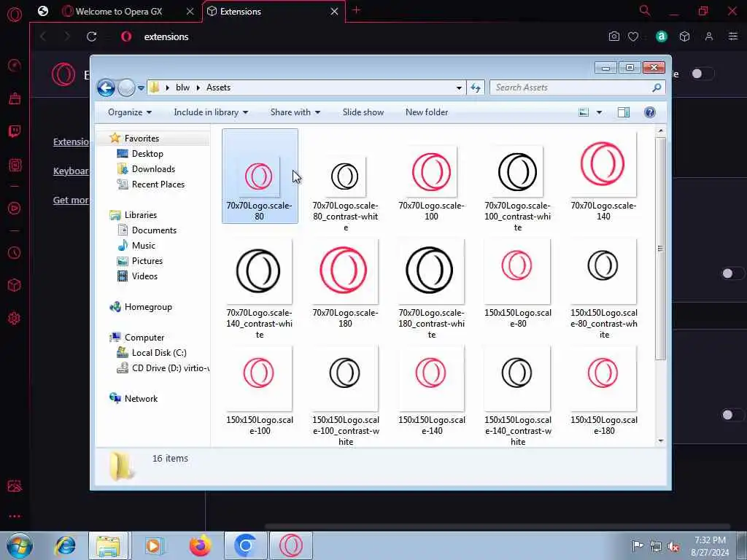Click the Get more extensions link

(71, 201)
